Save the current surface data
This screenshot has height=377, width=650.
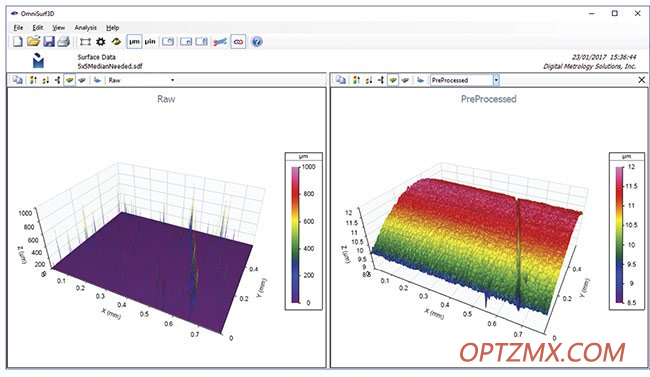click(49, 41)
